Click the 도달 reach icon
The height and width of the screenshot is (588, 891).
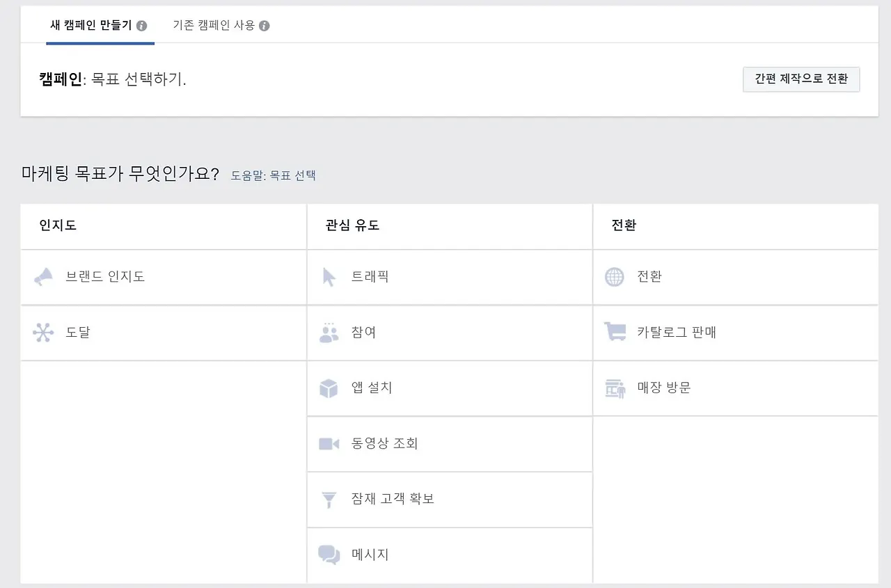pyautogui.click(x=42, y=332)
